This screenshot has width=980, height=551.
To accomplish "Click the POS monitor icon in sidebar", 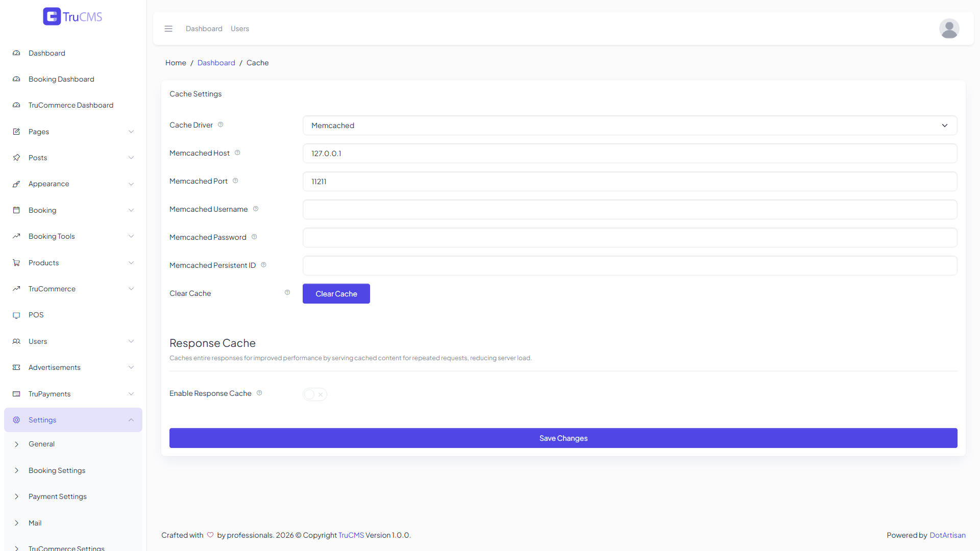I will 16,315.
